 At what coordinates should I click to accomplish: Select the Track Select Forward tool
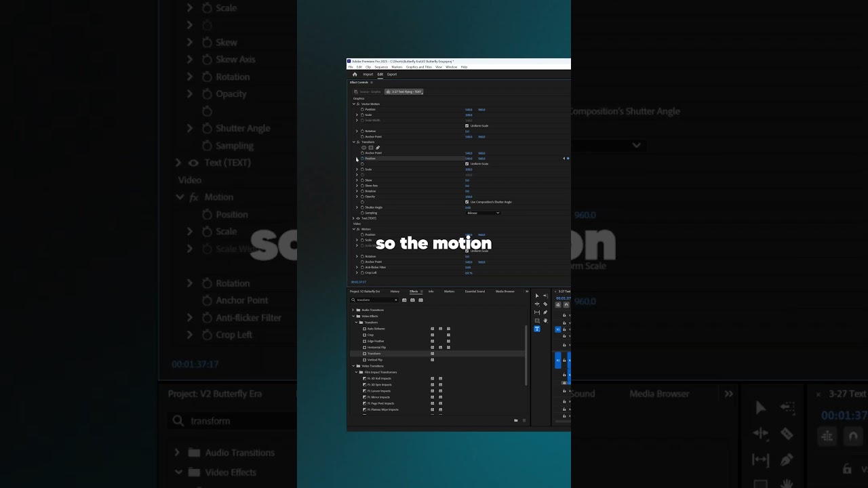pos(545,296)
